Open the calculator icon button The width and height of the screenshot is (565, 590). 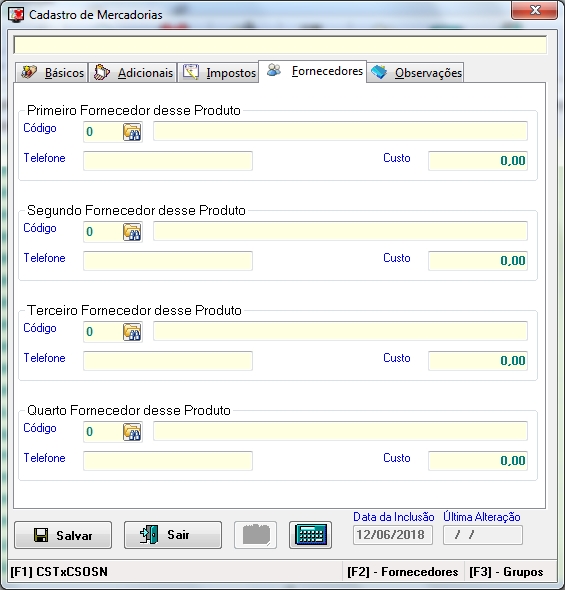click(310, 535)
